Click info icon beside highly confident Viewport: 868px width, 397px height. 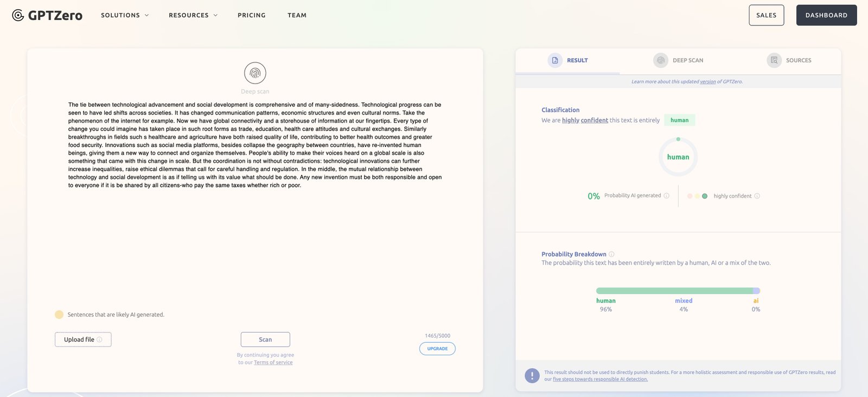757,196
